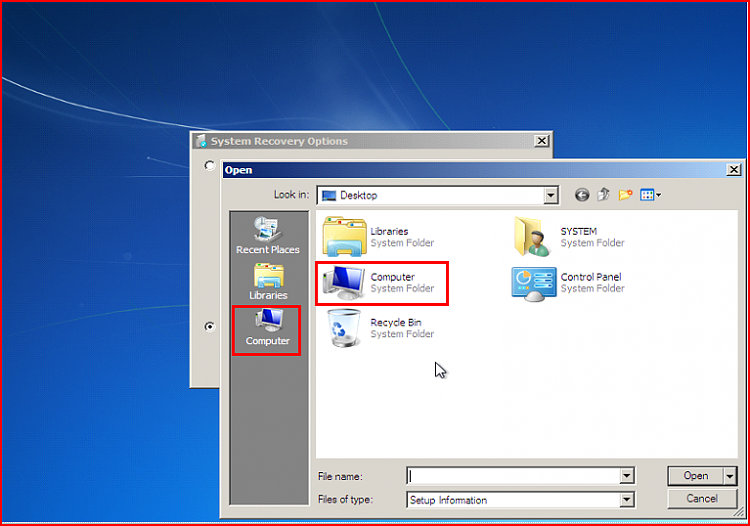
Task: Click the Setup Information file type box
Action: click(x=521, y=500)
